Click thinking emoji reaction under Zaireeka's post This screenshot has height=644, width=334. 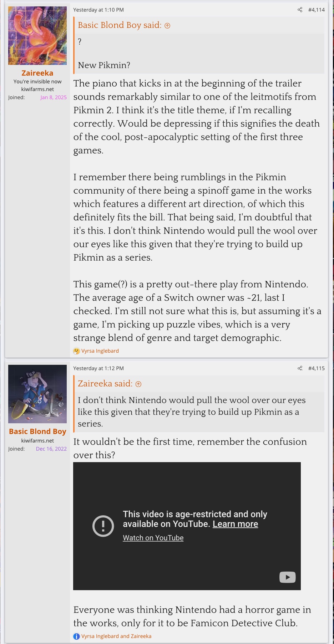[x=76, y=351]
